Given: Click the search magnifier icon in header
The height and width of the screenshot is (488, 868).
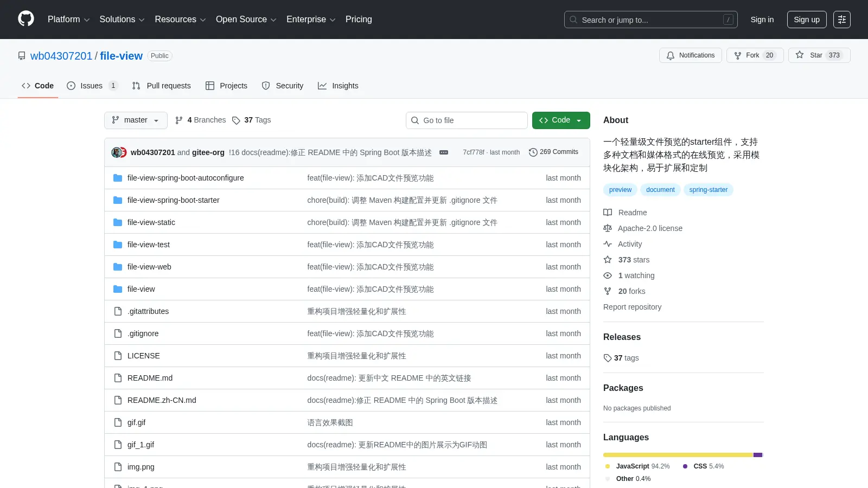Looking at the screenshot, I should tap(573, 20).
